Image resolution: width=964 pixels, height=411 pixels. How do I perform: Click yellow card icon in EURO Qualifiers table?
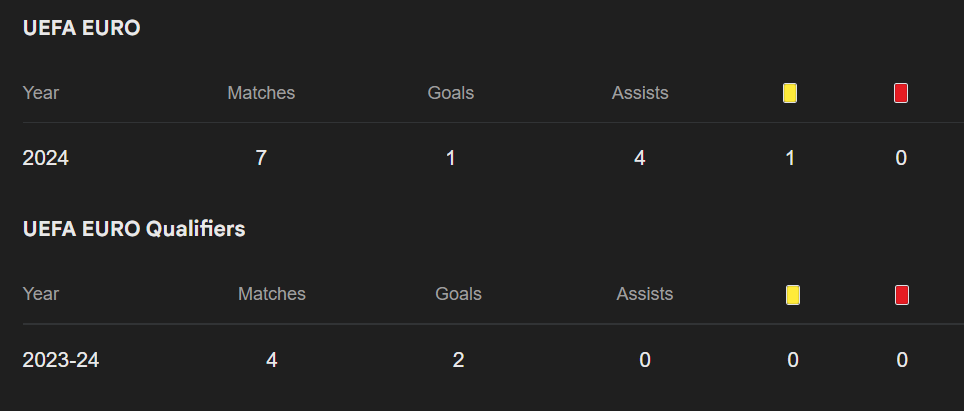click(x=793, y=294)
